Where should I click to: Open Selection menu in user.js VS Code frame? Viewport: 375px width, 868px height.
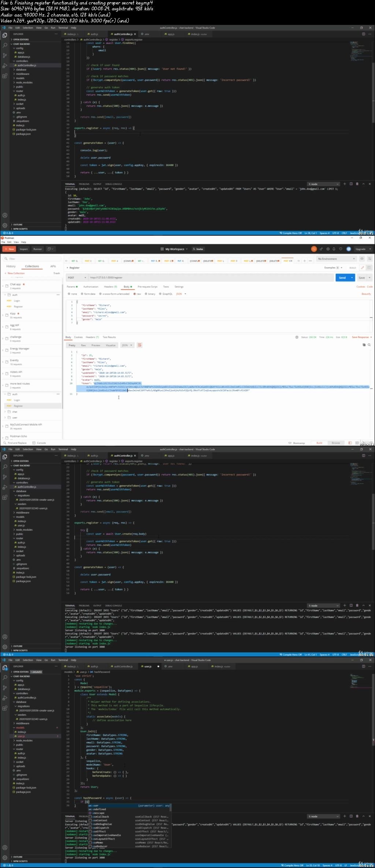point(28,660)
